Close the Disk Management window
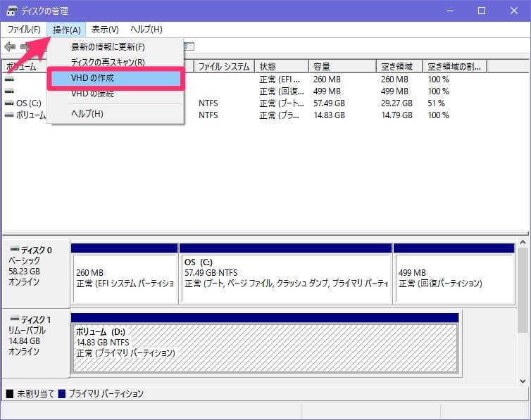The image size is (531, 420). coord(514,11)
